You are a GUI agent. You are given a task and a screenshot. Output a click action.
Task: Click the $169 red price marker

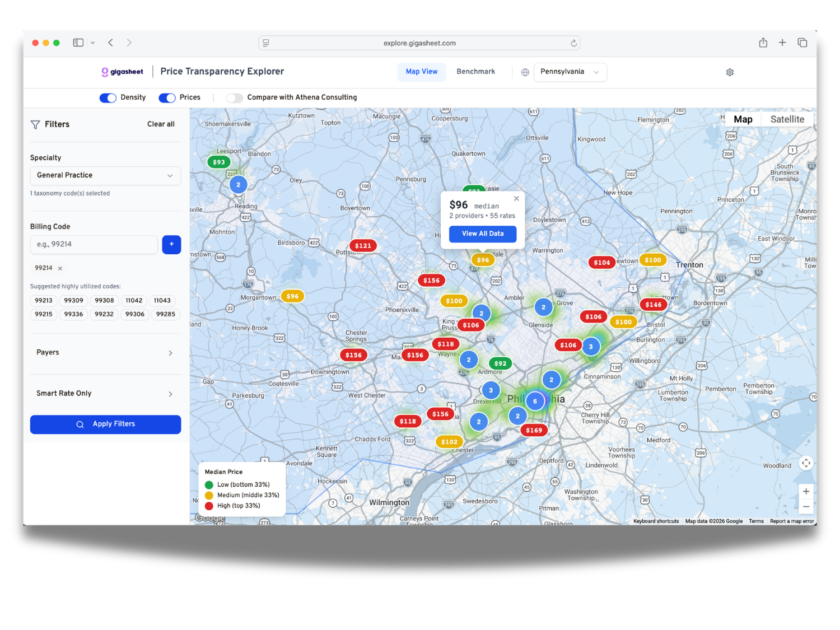click(x=534, y=430)
